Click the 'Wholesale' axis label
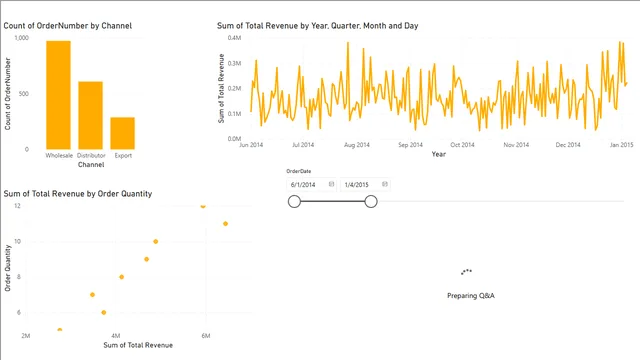This screenshot has width=640, height=360. tap(59, 156)
